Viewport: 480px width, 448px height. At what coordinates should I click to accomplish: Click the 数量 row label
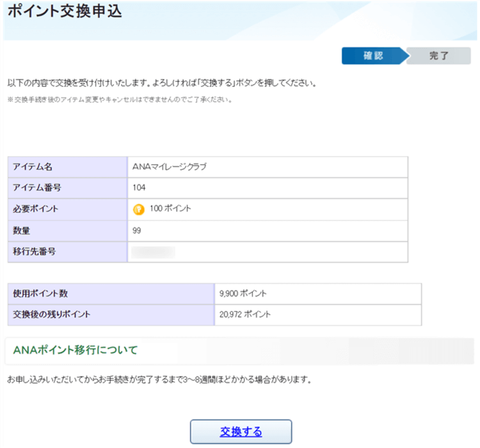(22, 230)
